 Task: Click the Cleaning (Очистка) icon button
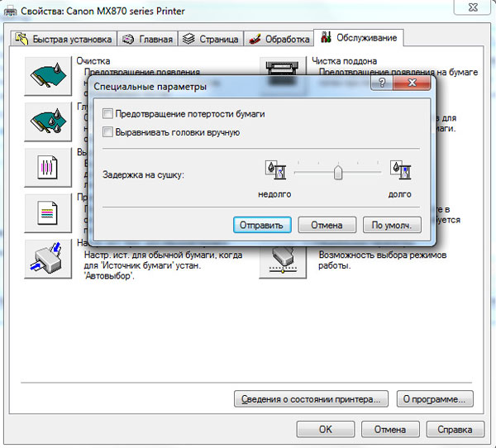click(48, 76)
